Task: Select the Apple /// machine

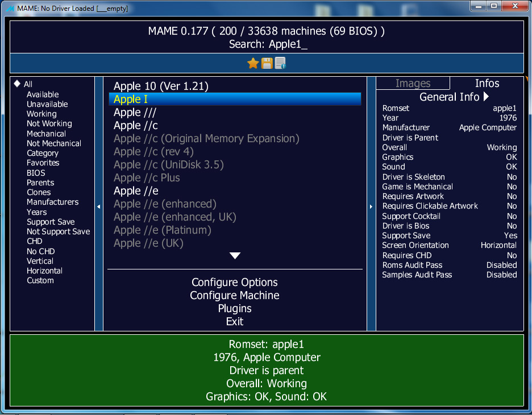Action: coord(235,113)
